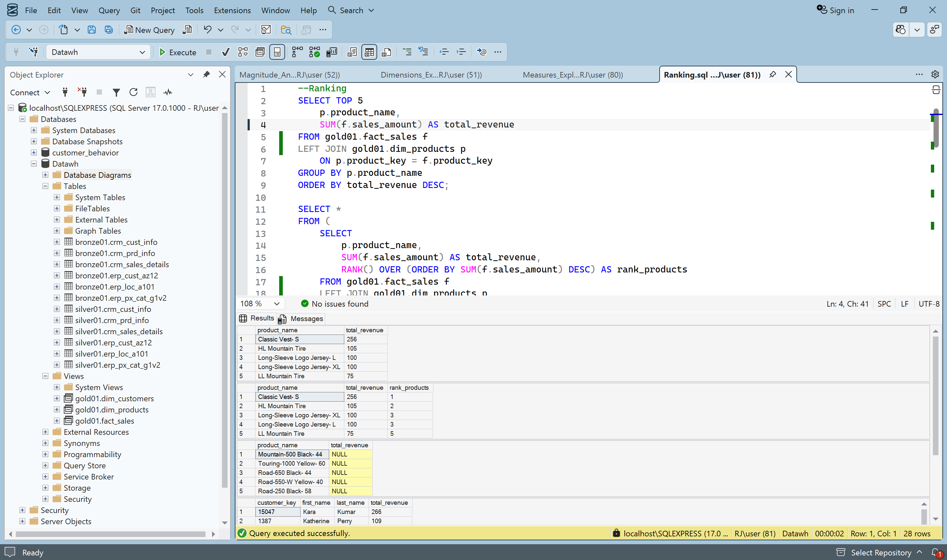This screenshot has width=947, height=560.
Task: Open the Query menu
Action: point(109,10)
